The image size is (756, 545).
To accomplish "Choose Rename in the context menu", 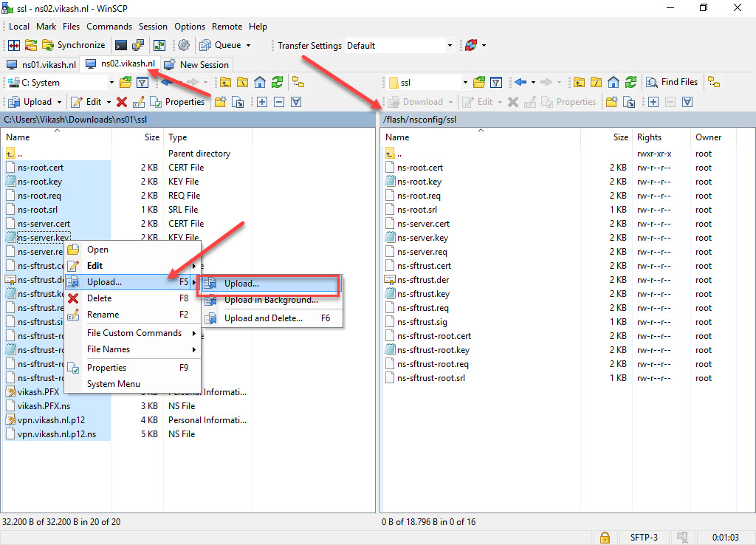I will point(133,315).
